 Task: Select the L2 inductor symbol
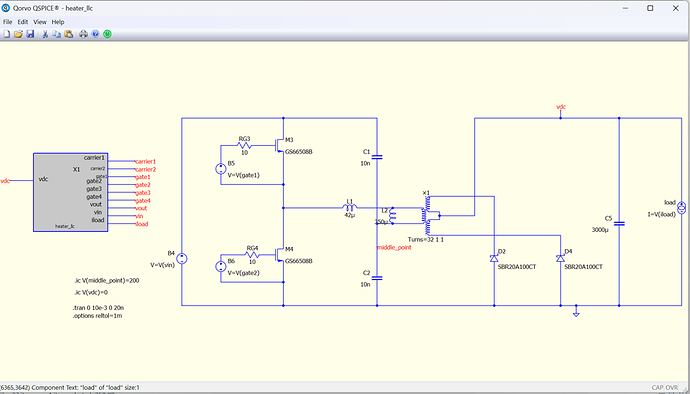pos(393,216)
